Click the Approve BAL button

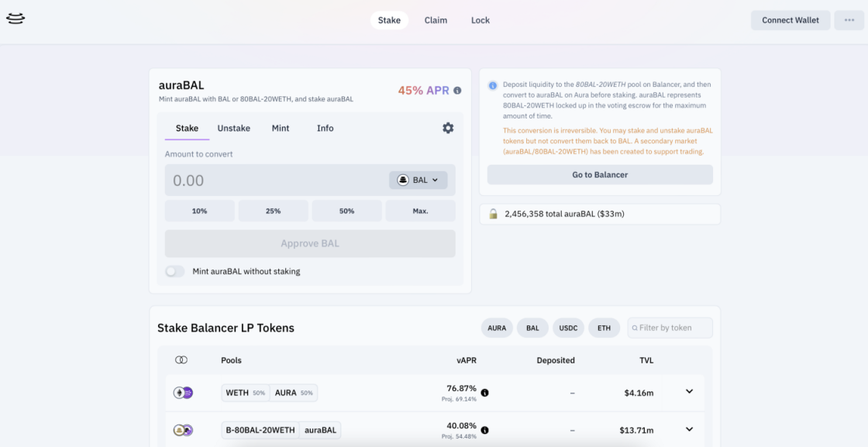(x=310, y=243)
